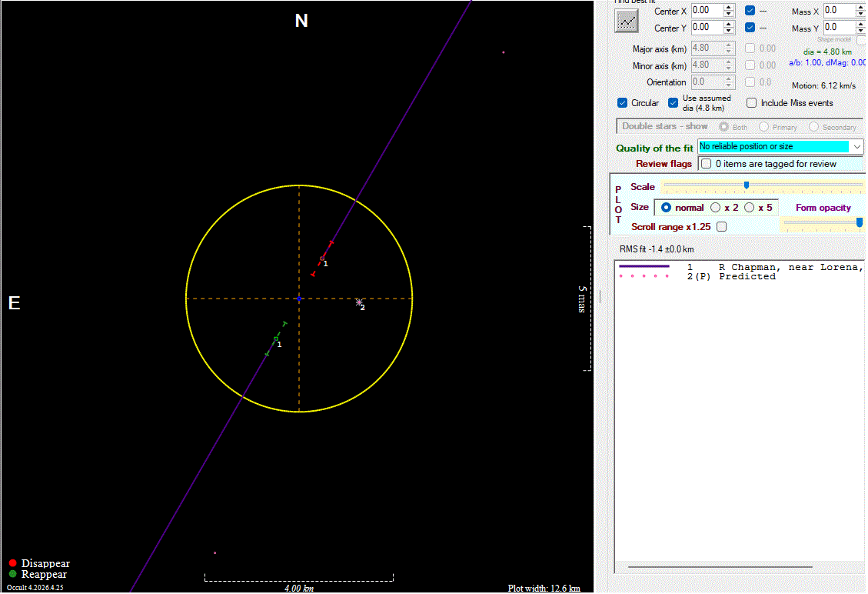Click the Plot width: 12.6 km label

544,589
